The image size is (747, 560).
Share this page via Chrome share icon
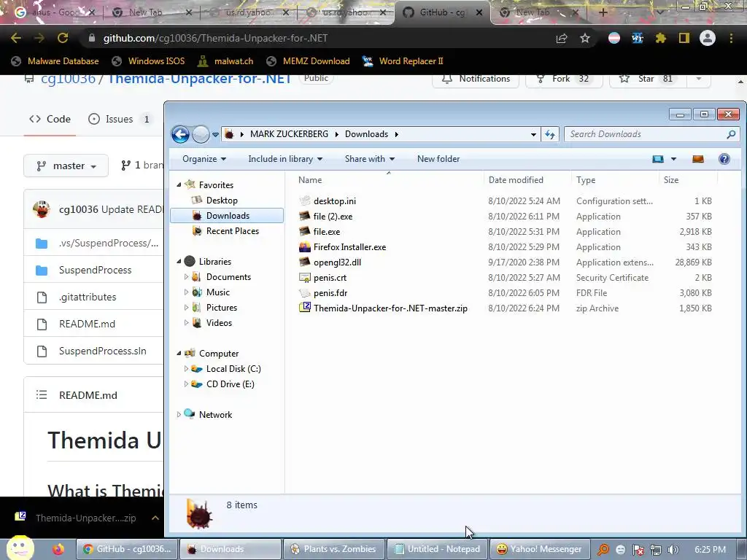[x=562, y=38]
